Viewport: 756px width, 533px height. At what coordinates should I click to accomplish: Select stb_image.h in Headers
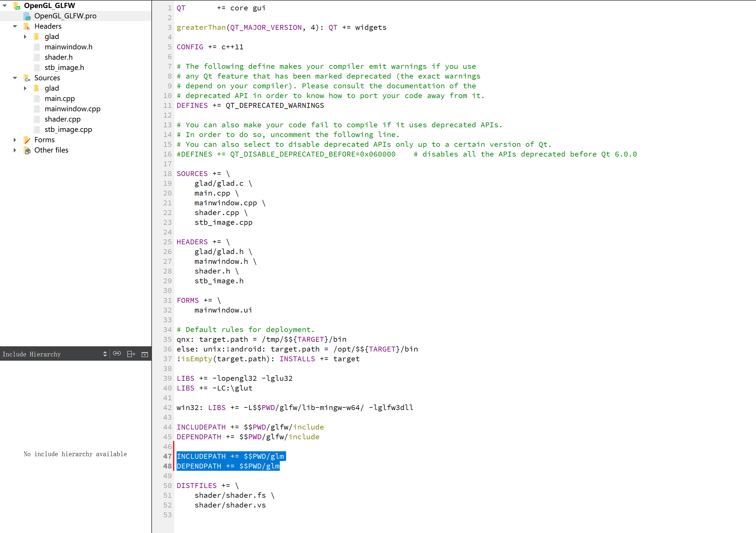(64, 67)
